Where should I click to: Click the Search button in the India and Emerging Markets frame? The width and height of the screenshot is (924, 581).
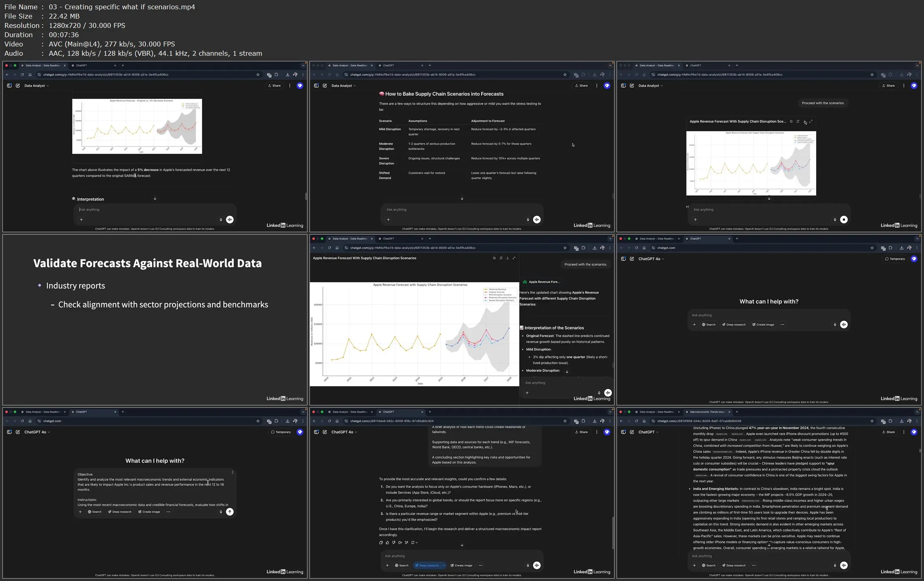click(709, 565)
